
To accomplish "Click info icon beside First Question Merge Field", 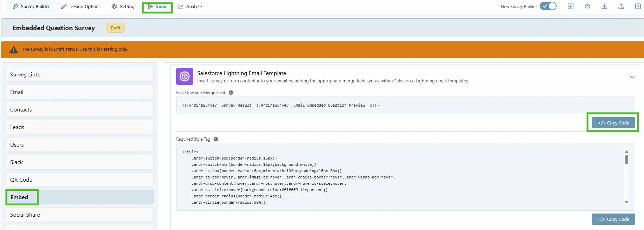I will pyautogui.click(x=231, y=93).
